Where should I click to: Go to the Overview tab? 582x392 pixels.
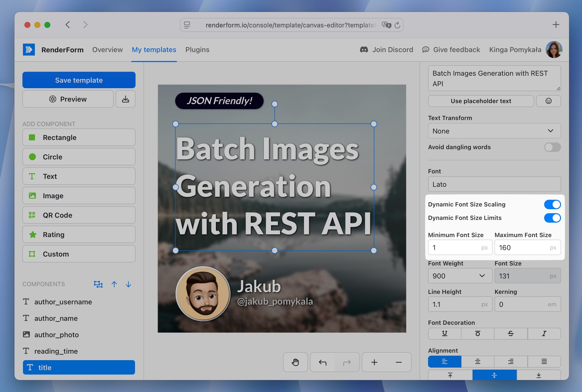pos(108,50)
